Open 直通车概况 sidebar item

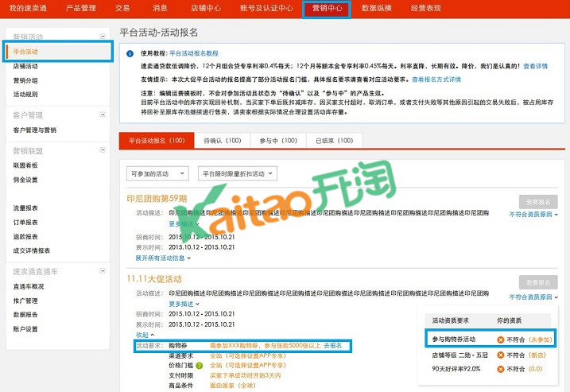click(x=29, y=286)
